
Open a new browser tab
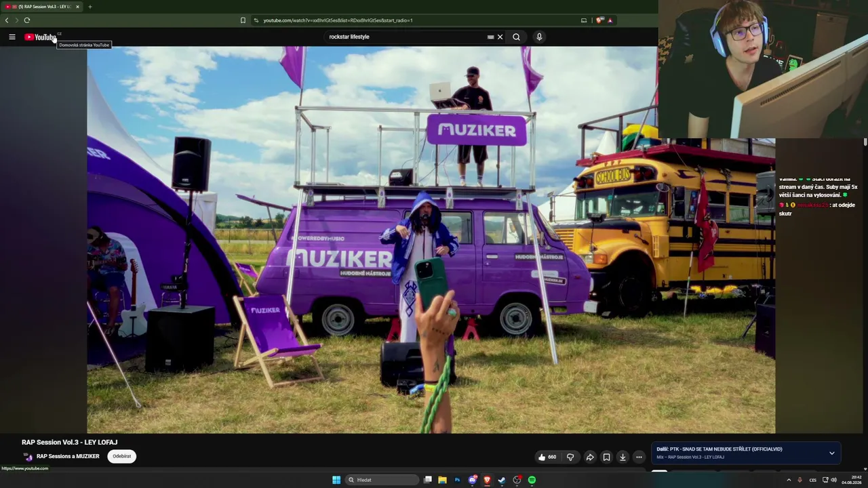click(x=90, y=7)
